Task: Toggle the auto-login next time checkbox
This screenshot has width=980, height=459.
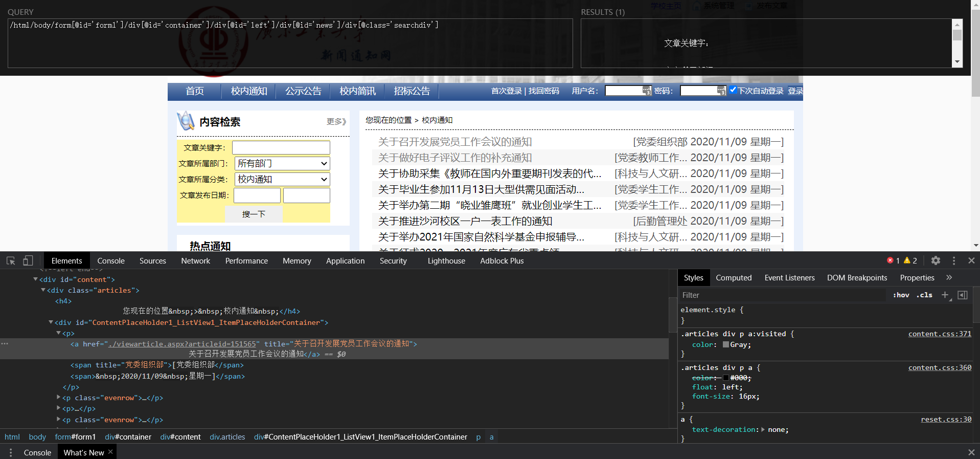Action: click(x=733, y=90)
